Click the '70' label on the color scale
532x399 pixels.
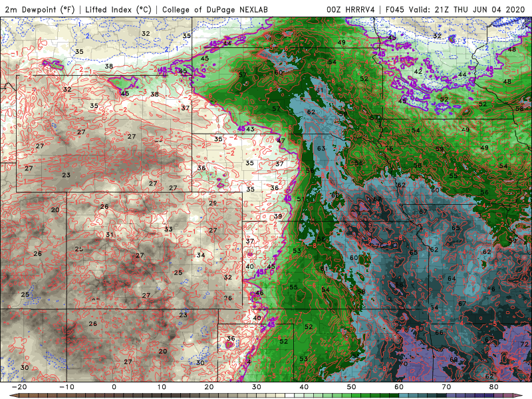[x=446, y=387]
